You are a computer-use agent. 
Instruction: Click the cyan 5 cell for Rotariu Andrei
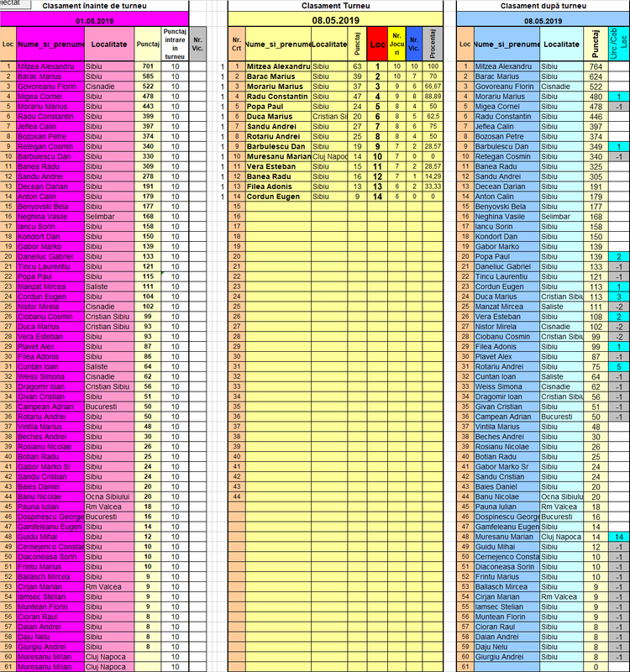point(619,366)
